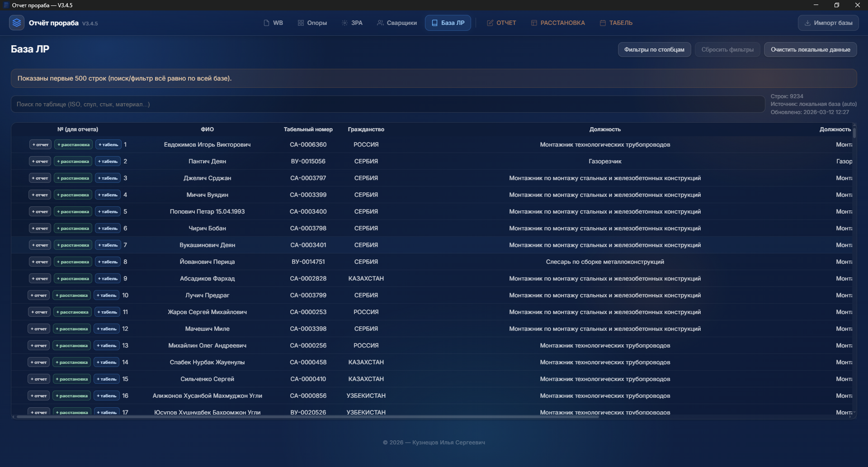Focus the table search input field
The height and width of the screenshot is (467, 868).
pyautogui.click(x=387, y=104)
